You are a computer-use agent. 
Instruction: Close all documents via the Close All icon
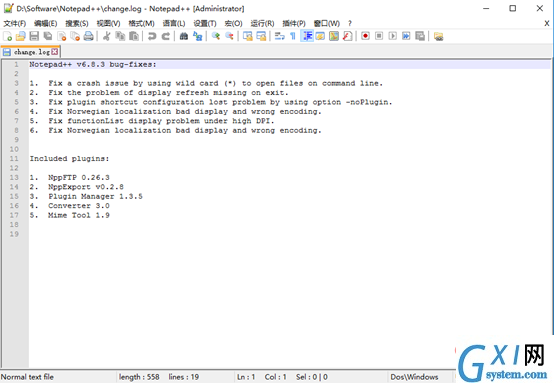click(x=75, y=36)
